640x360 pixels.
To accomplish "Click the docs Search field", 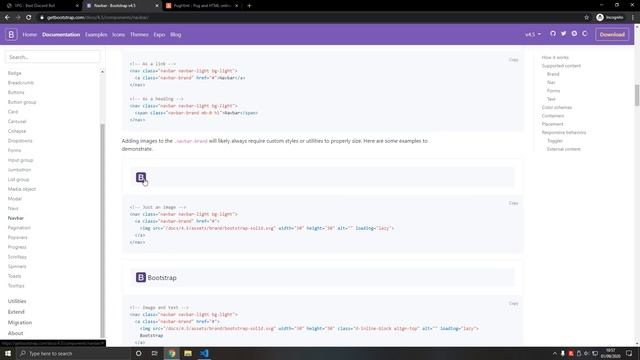I will pyautogui.click(x=52, y=57).
